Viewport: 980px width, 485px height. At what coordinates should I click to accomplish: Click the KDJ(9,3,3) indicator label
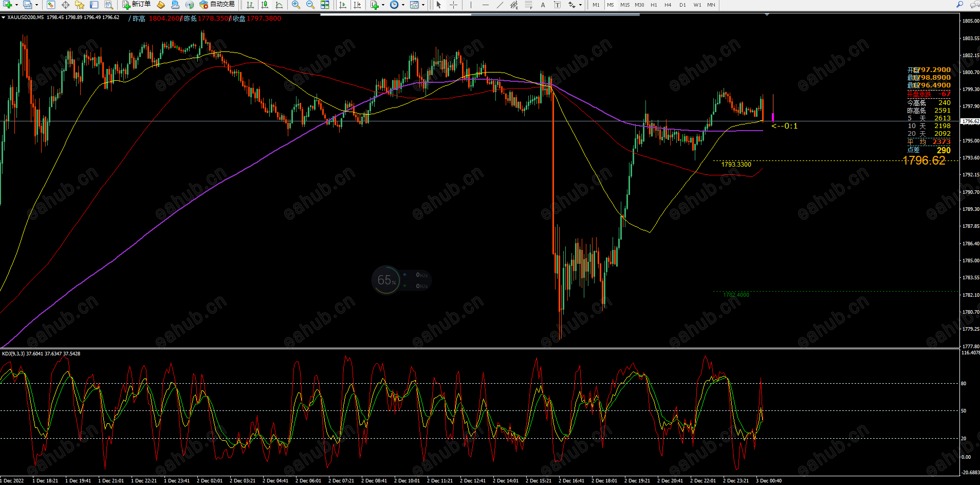(x=13, y=354)
